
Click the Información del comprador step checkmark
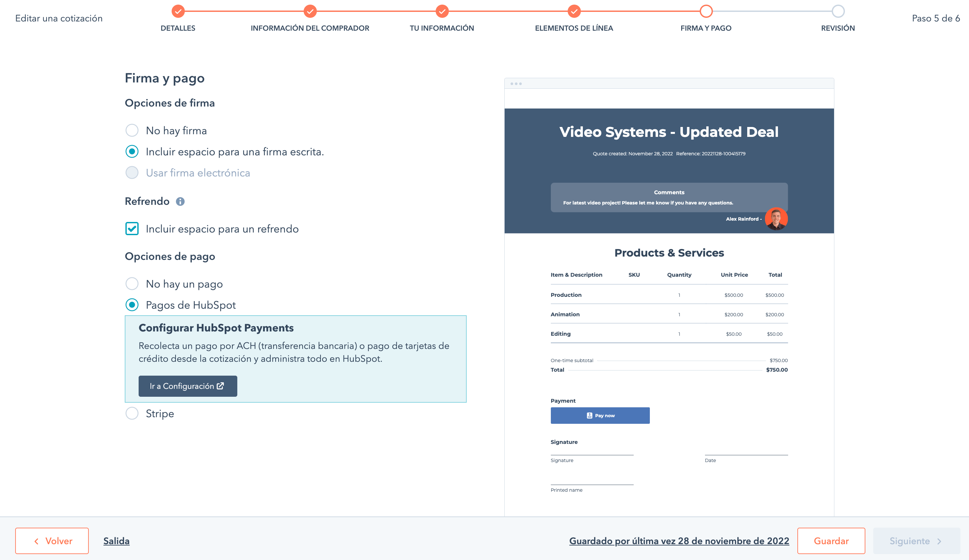pos(310,11)
